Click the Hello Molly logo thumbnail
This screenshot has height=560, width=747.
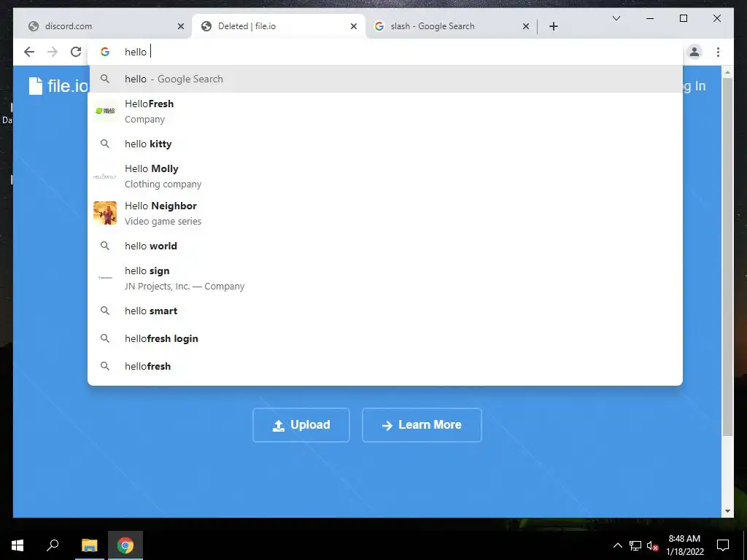pyautogui.click(x=105, y=176)
